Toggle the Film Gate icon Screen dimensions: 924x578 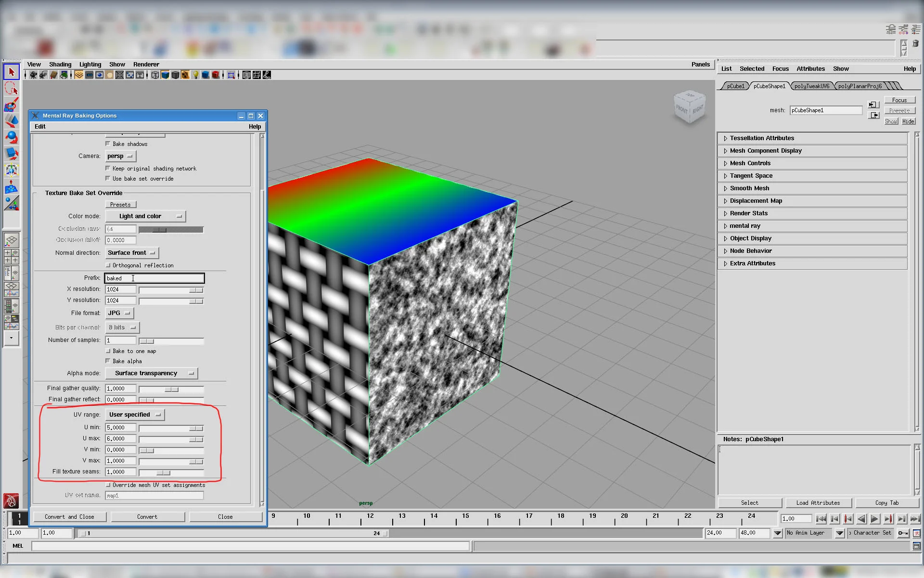click(x=89, y=75)
